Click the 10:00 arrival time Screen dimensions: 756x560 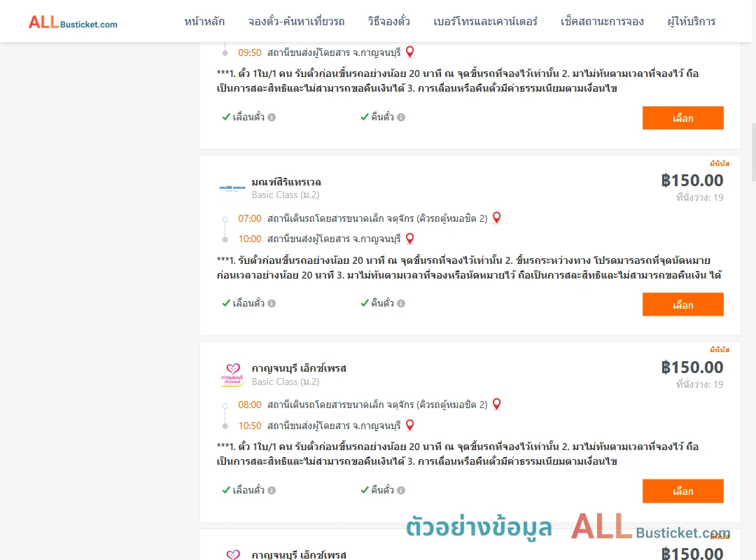[250, 239]
